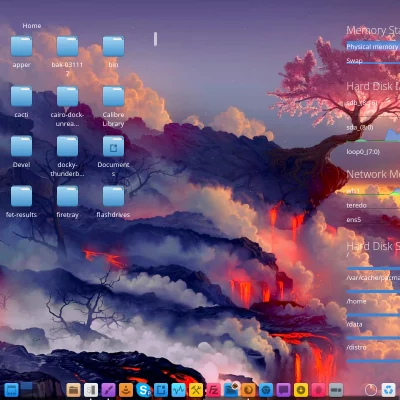
Task: Click the white widget handle on the desktop
Action: 155,39
